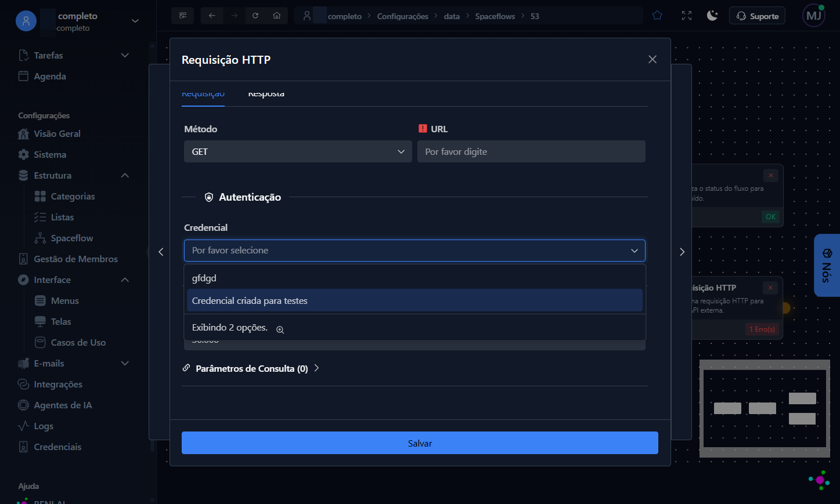Switch to the Resposta tab

coord(266,94)
